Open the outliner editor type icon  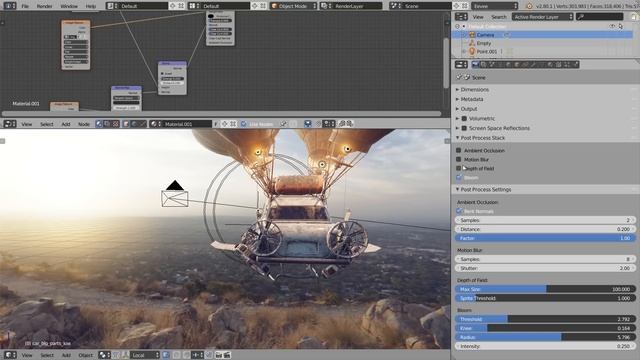coord(461,17)
